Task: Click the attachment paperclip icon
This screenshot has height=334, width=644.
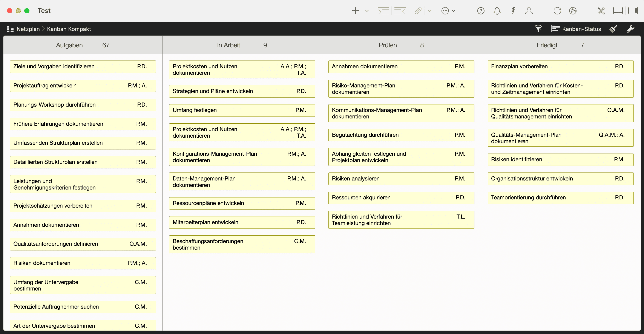Action: click(x=418, y=11)
